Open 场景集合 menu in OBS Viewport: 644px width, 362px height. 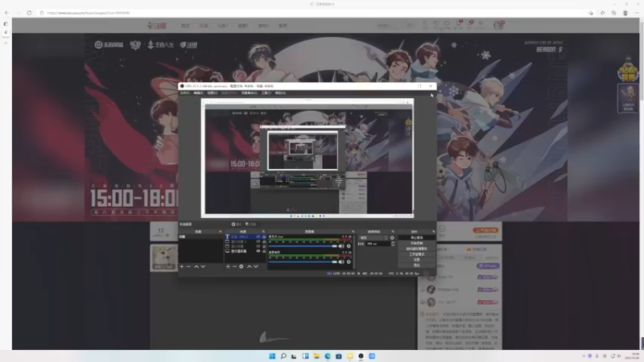pos(249,93)
